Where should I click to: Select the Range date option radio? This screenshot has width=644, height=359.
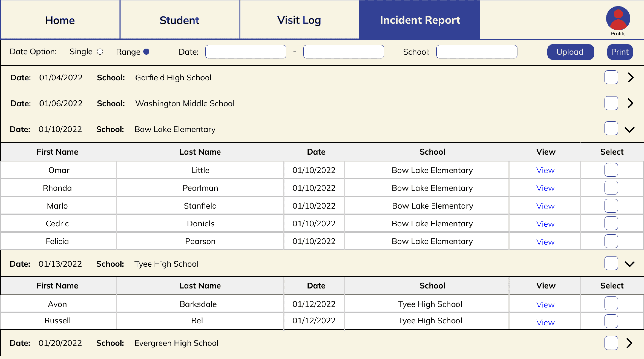pos(146,52)
